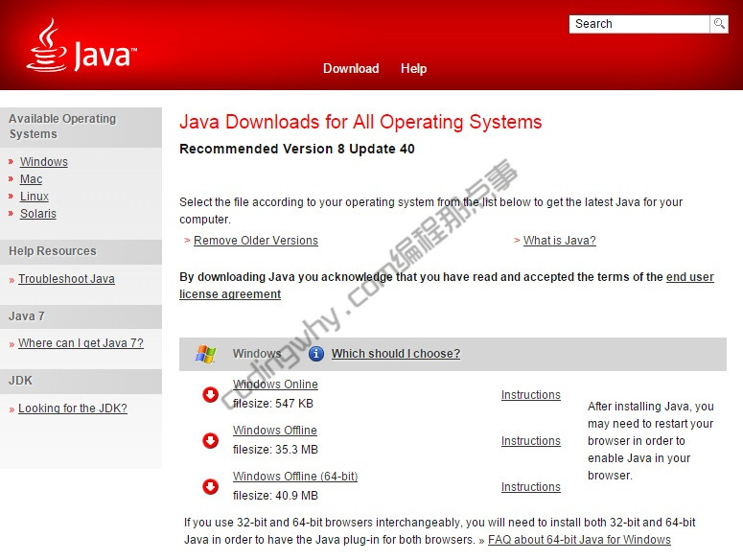Image resolution: width=743 pixels, height=560 pixels.
Task: Select Linux in the operating systems list
Action: point(35,197)
